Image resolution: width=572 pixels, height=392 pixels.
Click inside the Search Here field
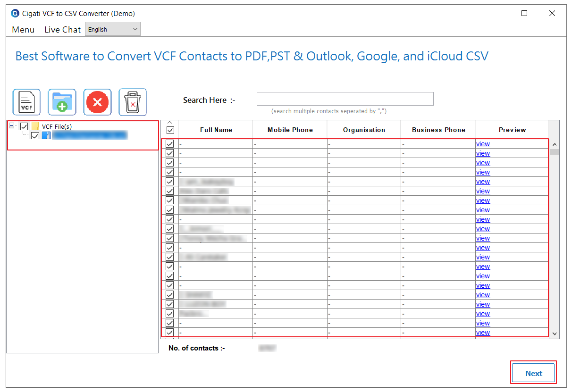pos(345,99)
